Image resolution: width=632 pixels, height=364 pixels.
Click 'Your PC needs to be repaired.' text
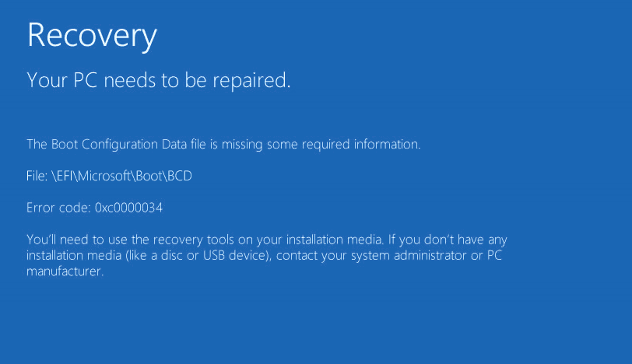coord(159,81)
